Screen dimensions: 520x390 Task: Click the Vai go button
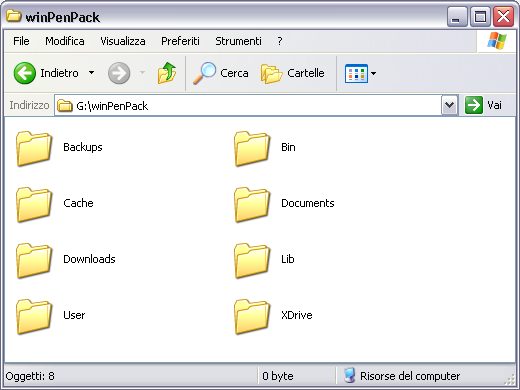point(483,105)
